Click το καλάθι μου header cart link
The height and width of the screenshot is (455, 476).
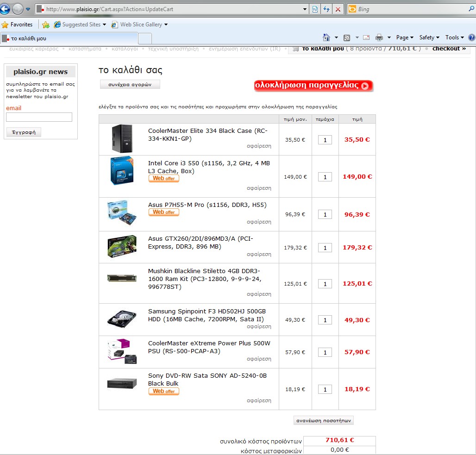(x=323, y=49)
